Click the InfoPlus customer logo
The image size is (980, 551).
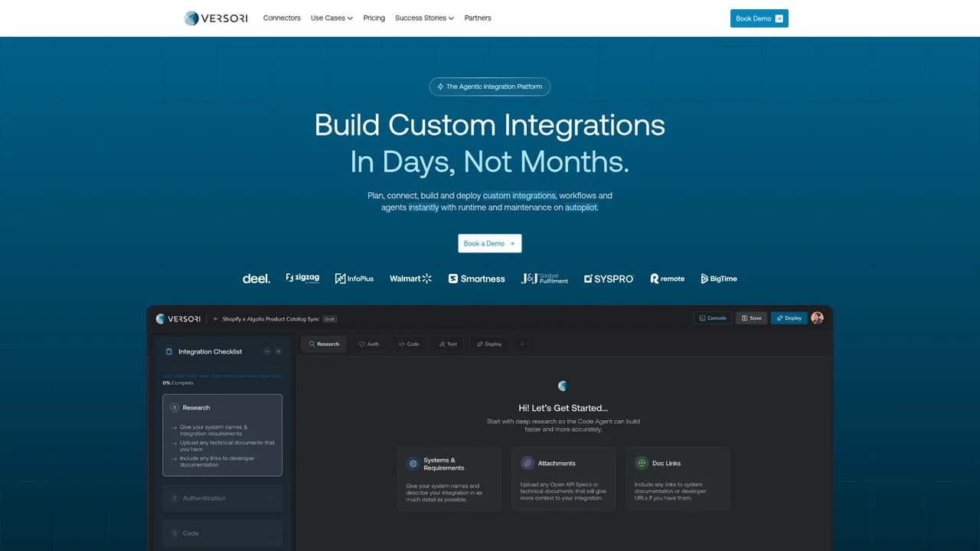point(354,279)
